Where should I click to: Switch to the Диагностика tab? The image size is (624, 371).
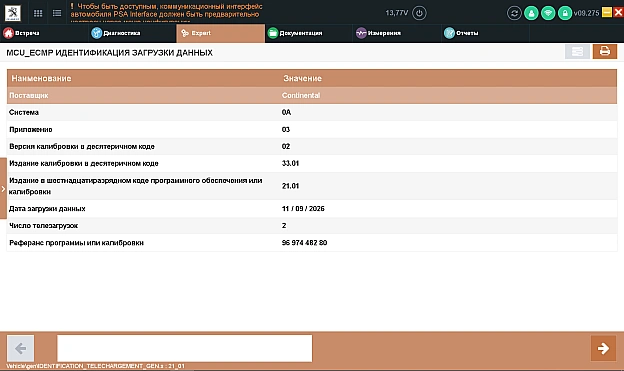[133, 33]
